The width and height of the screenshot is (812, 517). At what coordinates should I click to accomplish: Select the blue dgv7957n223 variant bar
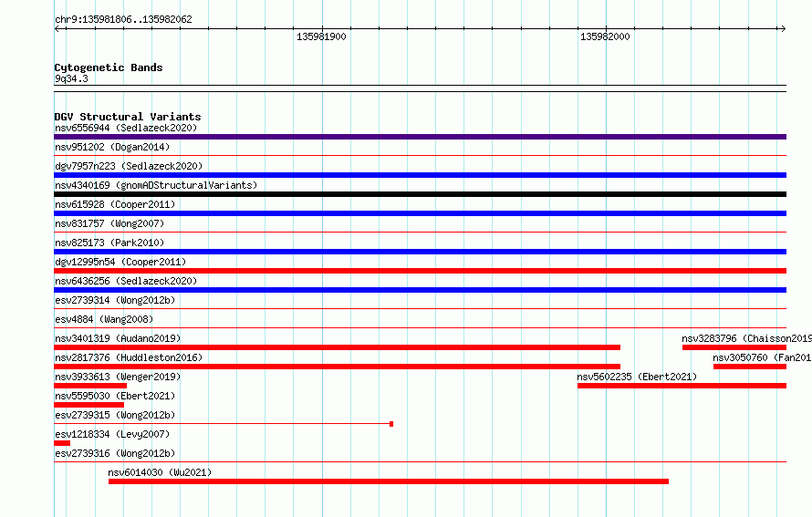[x=420, y=175]
